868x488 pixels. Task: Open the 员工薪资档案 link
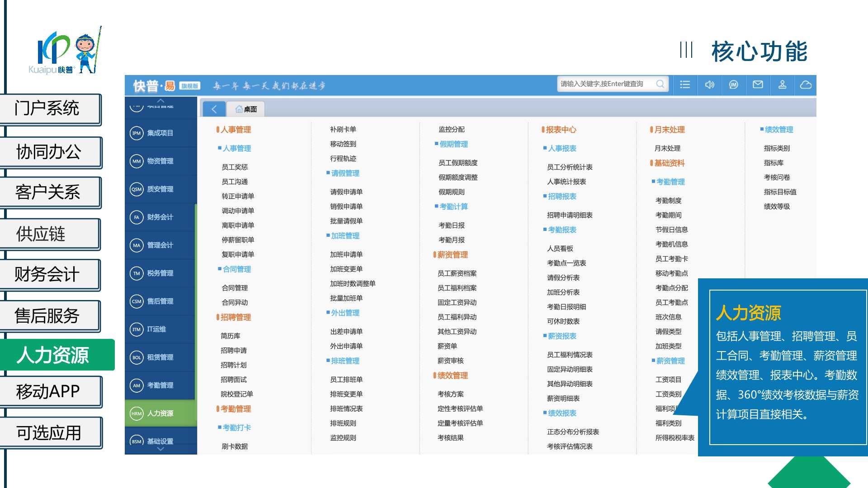tap(457, 273)
